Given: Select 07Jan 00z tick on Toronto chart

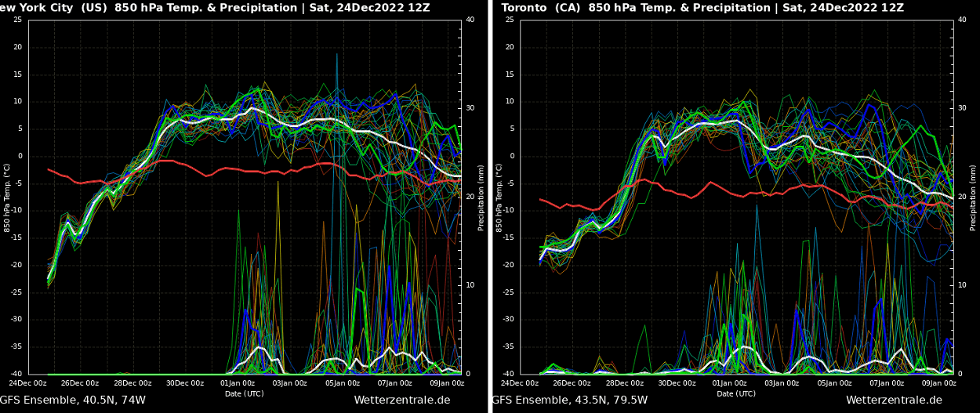Looking at the screenshot, I should pos(887,383).
